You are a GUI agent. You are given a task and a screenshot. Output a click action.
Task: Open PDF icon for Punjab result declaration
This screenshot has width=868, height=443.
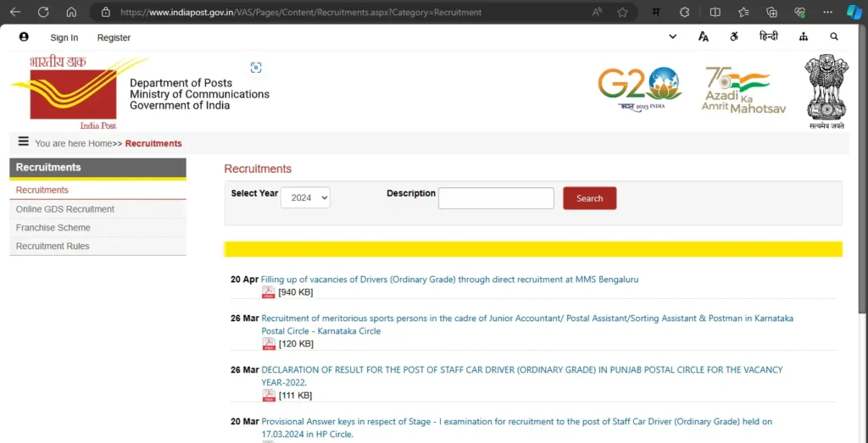pyautogui.click(x=269, y=396)
